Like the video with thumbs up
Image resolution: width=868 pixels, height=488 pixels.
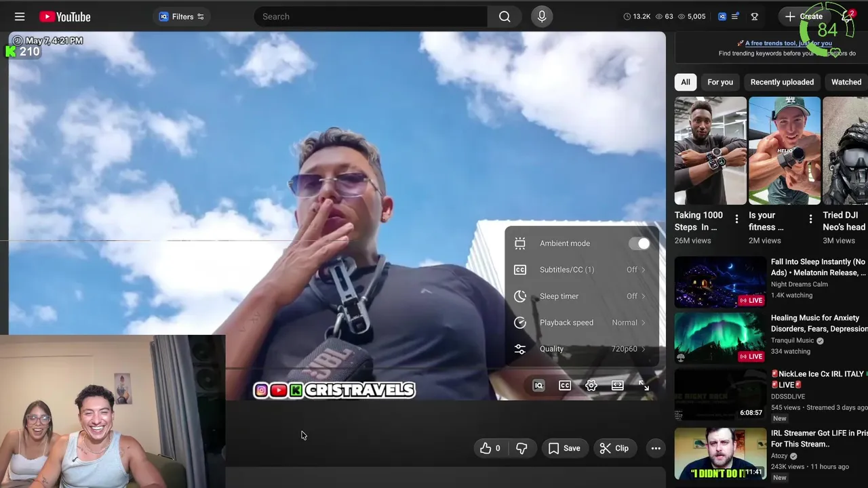click(490, 448)
